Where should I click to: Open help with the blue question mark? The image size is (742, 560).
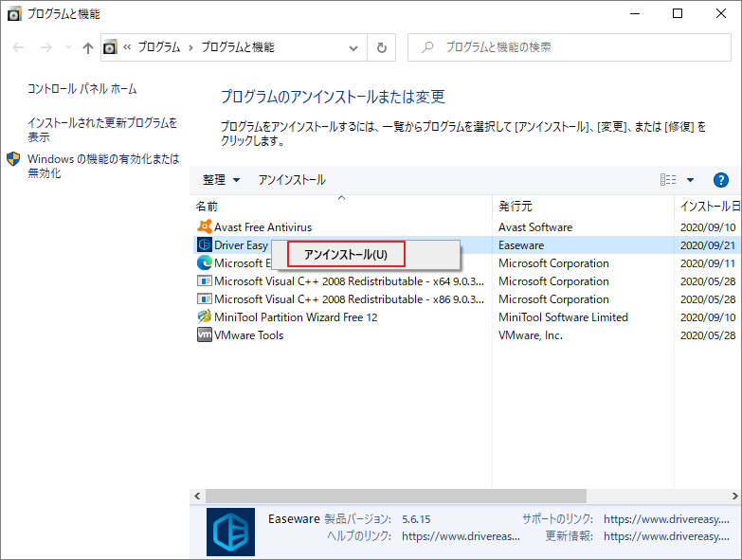point(721,180)
